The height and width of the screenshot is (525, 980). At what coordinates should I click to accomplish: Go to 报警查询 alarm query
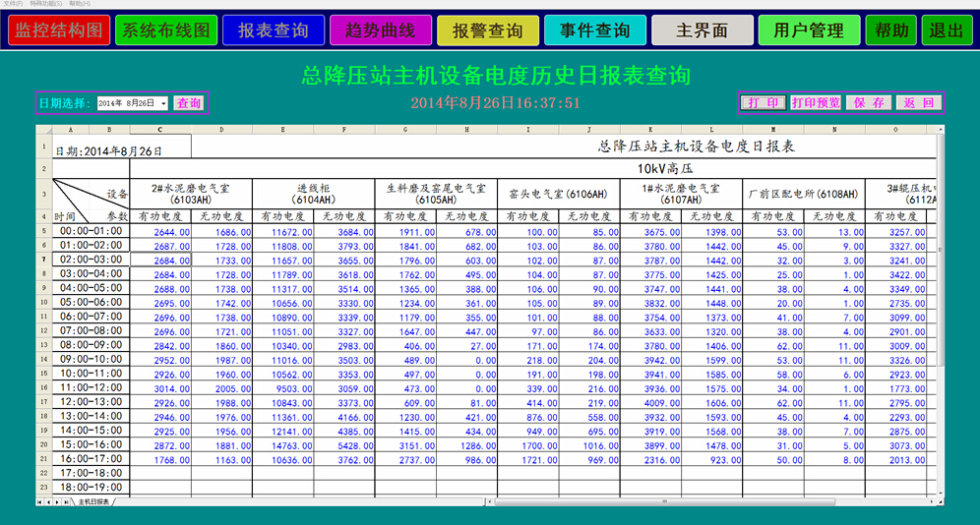click(x=488, y=30)
